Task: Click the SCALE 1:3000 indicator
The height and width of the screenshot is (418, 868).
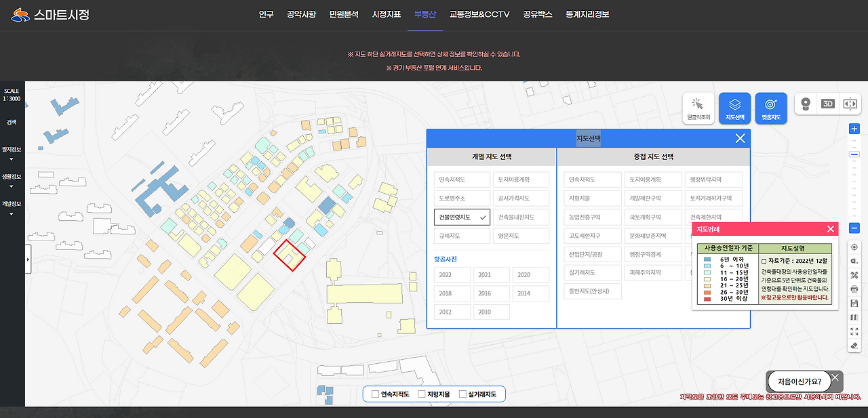Action: [x=12, y=94]
